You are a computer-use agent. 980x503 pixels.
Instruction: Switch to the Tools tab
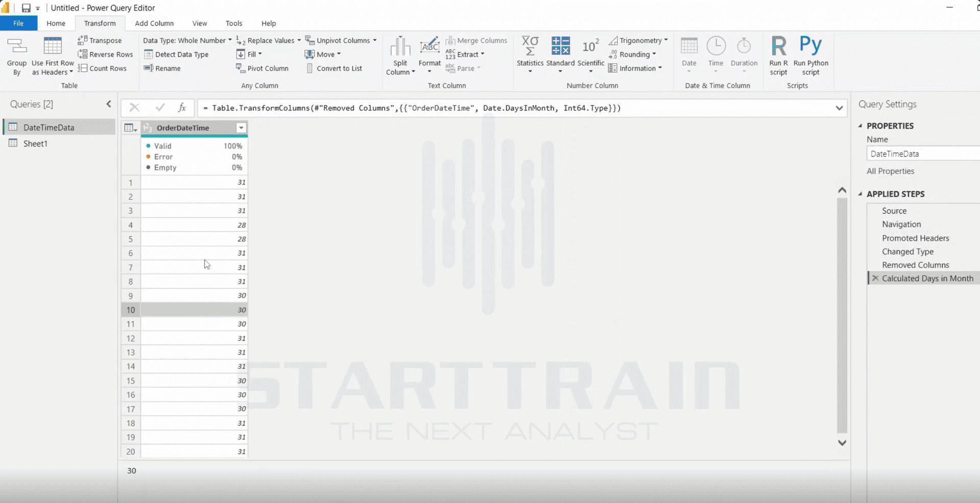coord(234,23)
